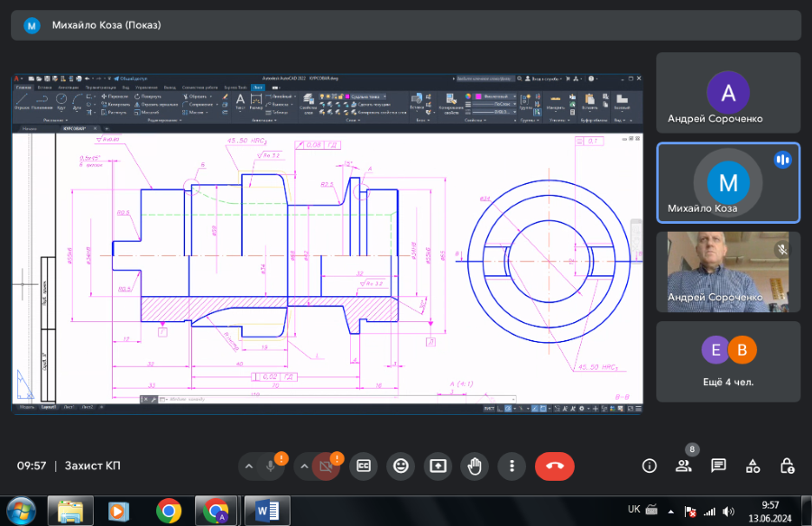
Task: Turn on closed captions
Action: pyautogui.click(x=364, y=466)
